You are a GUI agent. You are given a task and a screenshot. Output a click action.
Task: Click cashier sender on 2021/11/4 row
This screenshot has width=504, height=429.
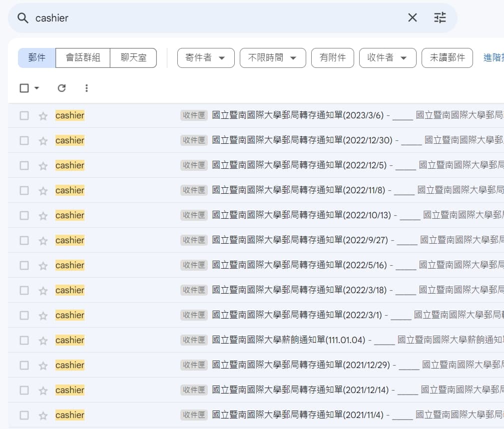coord(70,415)
